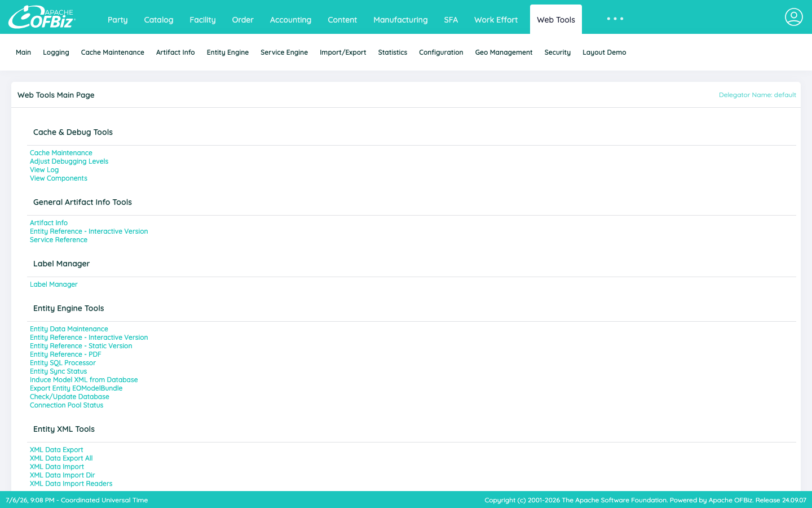This screenshot has width=812, height=508.
Task: Open the Work Effort application
Action: click(x=496, y=20)
